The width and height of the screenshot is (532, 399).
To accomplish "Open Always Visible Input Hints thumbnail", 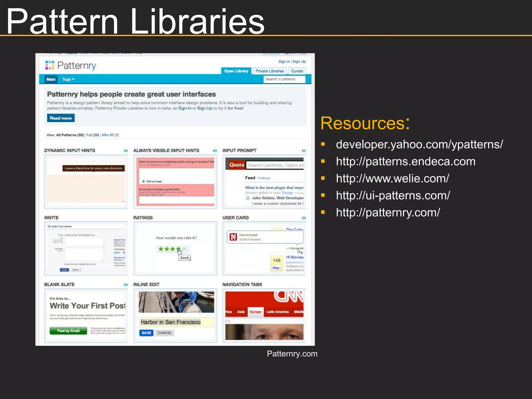I will click(x=175, y=182).
